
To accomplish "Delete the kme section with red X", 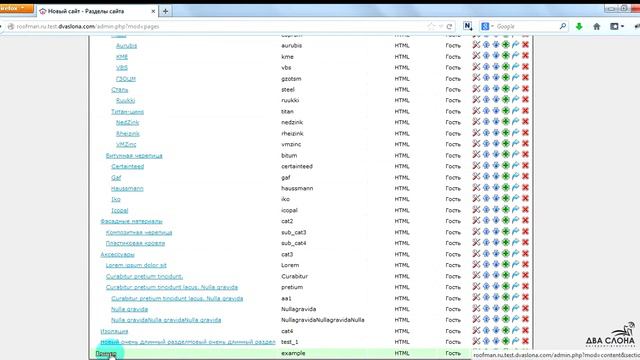I will 525,56.
